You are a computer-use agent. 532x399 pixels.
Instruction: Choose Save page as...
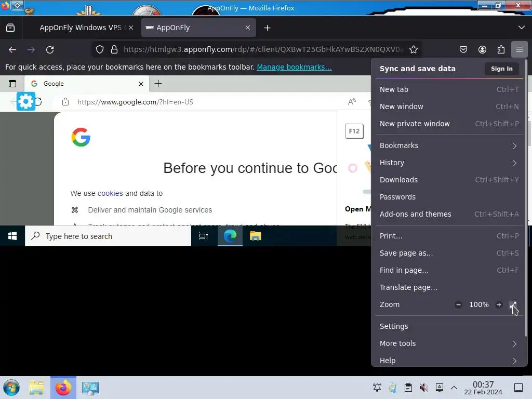pyautogui.click(x=449, y=253)
